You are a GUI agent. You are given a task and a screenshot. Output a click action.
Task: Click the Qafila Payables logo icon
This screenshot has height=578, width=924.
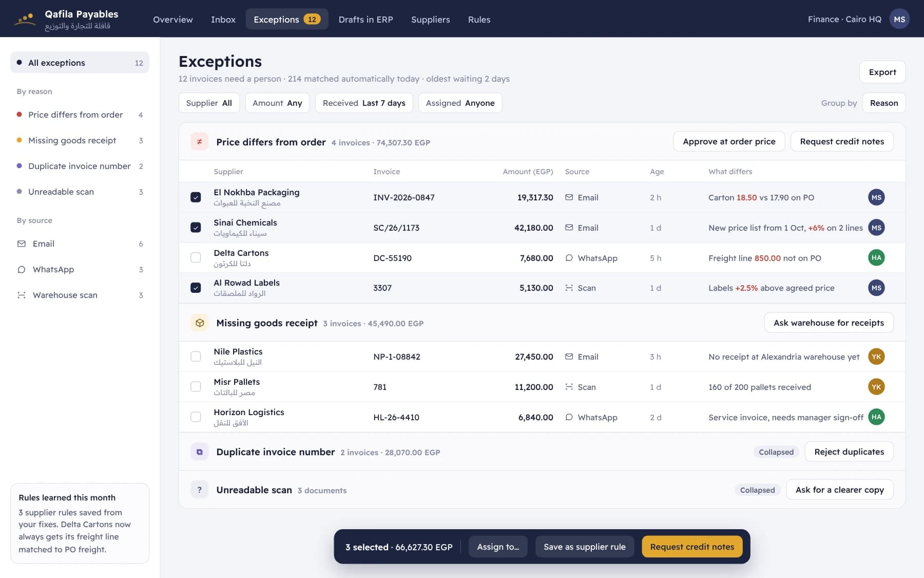pyautogui.click(x=25, y=19)
